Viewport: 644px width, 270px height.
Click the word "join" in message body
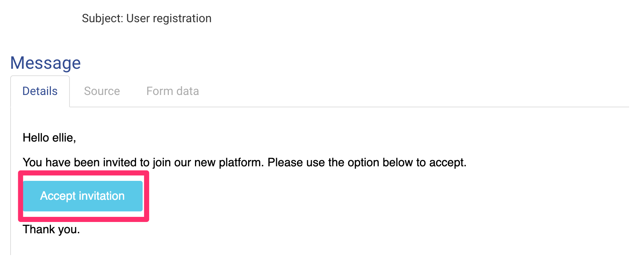[162, 162]
